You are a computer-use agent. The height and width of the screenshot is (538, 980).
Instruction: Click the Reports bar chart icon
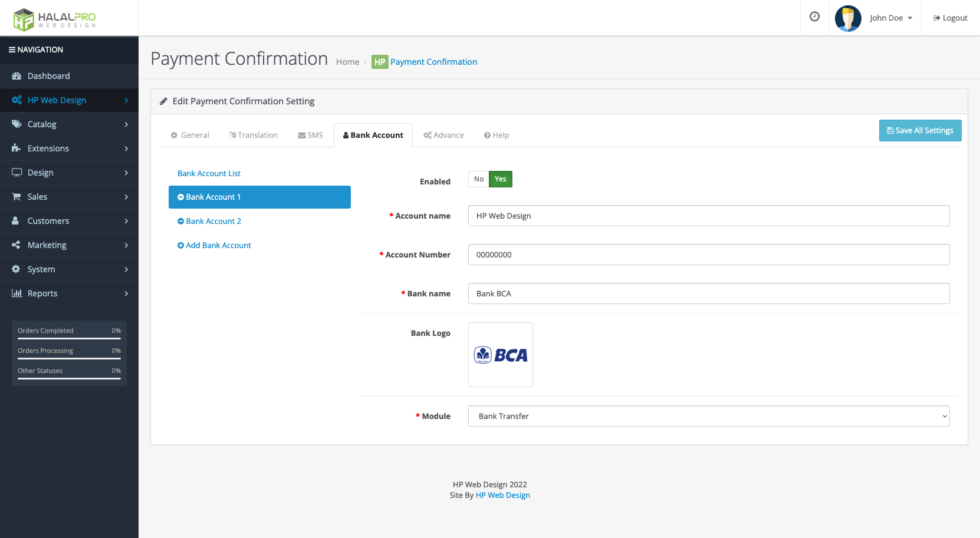[17, 293]
